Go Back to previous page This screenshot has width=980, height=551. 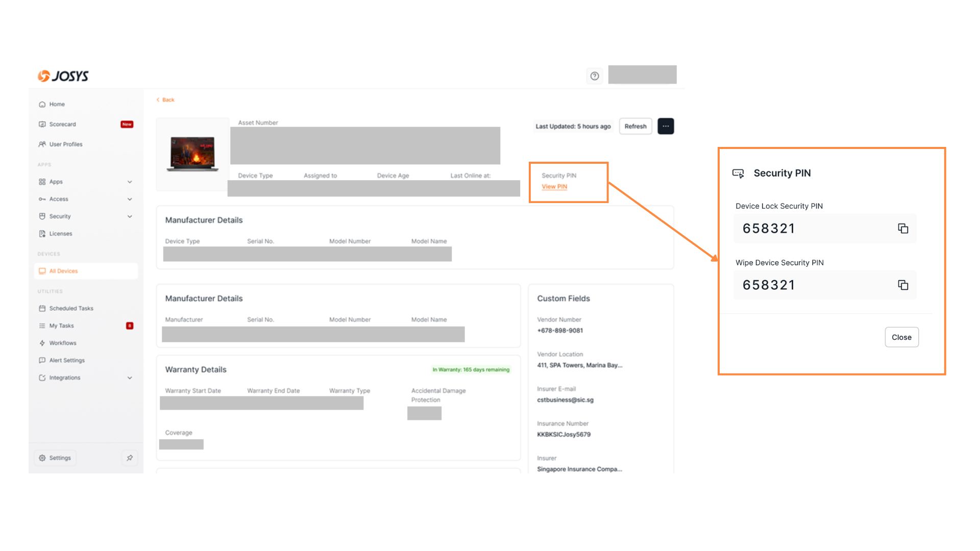point(165,100)
